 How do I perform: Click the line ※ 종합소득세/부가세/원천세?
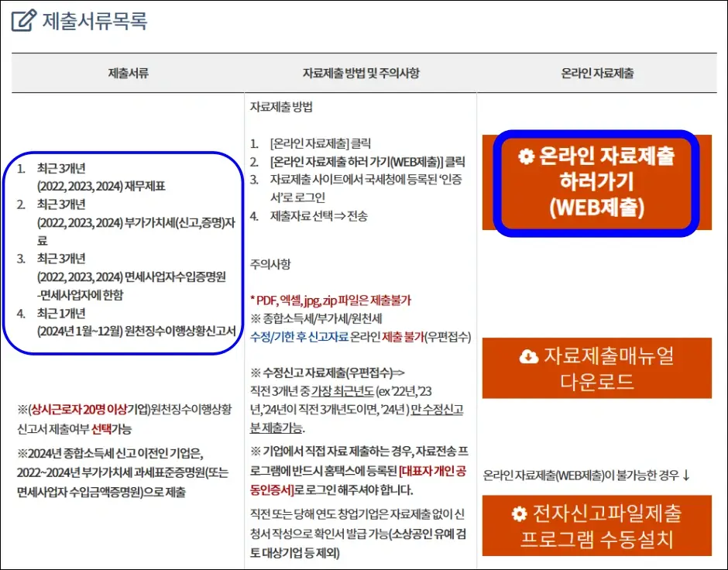click(316, 318)
